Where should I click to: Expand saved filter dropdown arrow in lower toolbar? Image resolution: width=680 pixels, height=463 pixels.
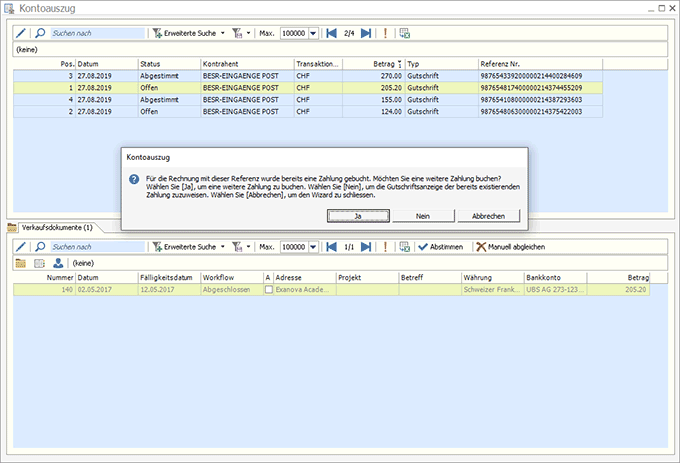248,247
